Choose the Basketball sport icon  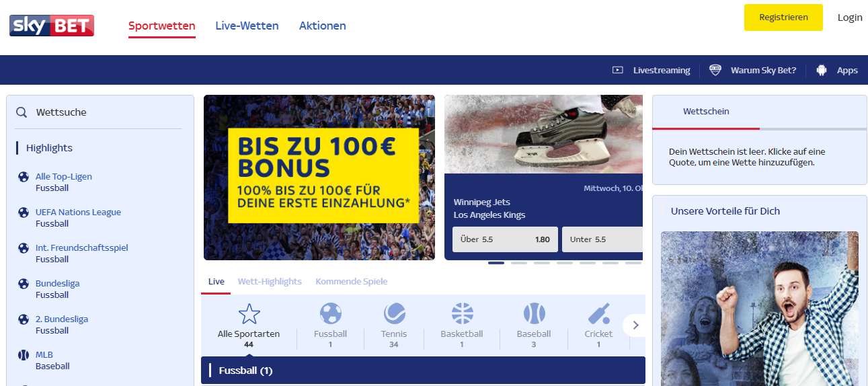[462, 313]
